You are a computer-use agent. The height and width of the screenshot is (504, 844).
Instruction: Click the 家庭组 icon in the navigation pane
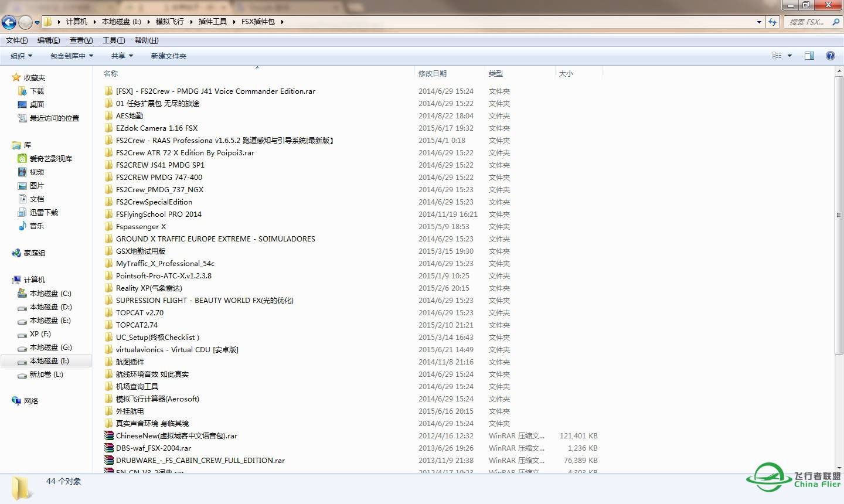pyautogui.click(x=16, y=253)
